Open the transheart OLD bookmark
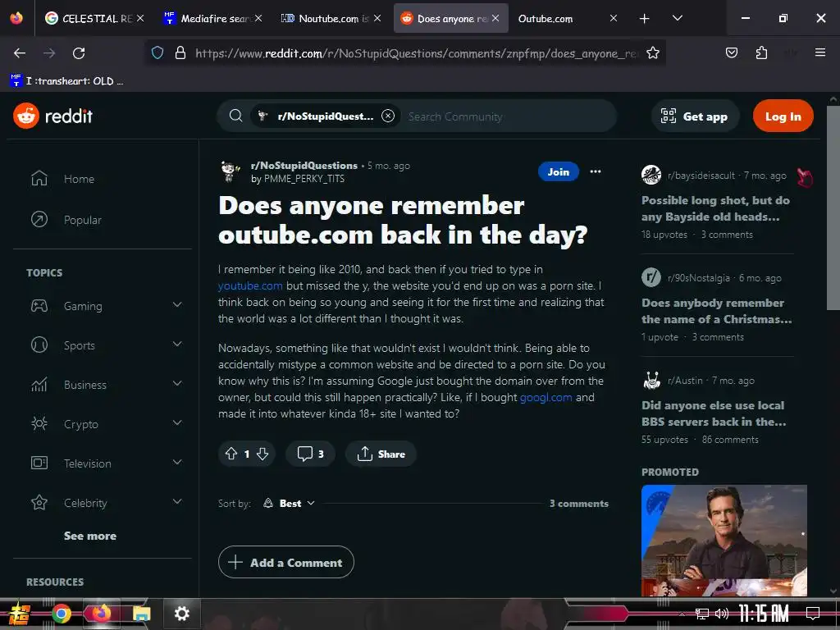 click(x=67, y=81)
